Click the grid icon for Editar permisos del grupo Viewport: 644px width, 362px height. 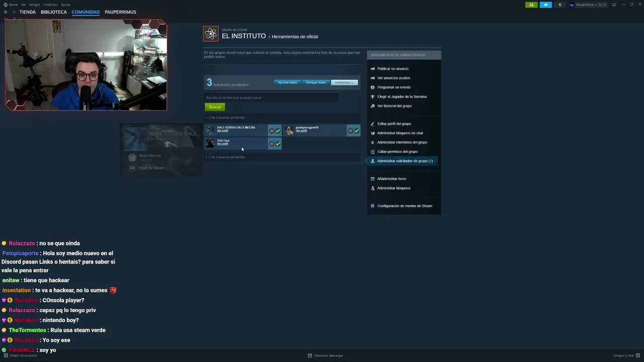click(x=372, y=152)
